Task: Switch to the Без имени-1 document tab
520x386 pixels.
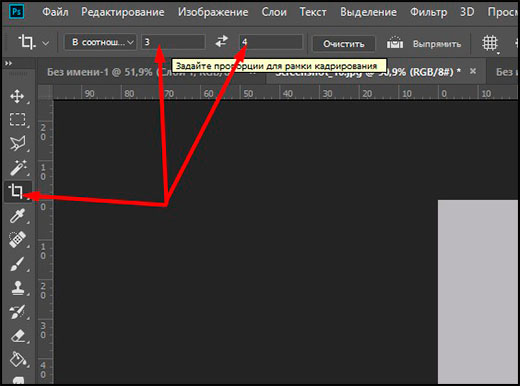Action: pyautogui.click(x=100, y=72)
